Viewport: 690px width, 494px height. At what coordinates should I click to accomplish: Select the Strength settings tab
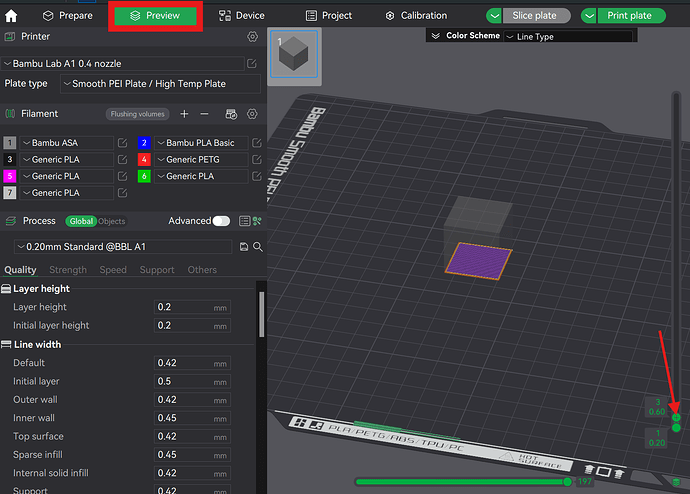coord(68,270)
